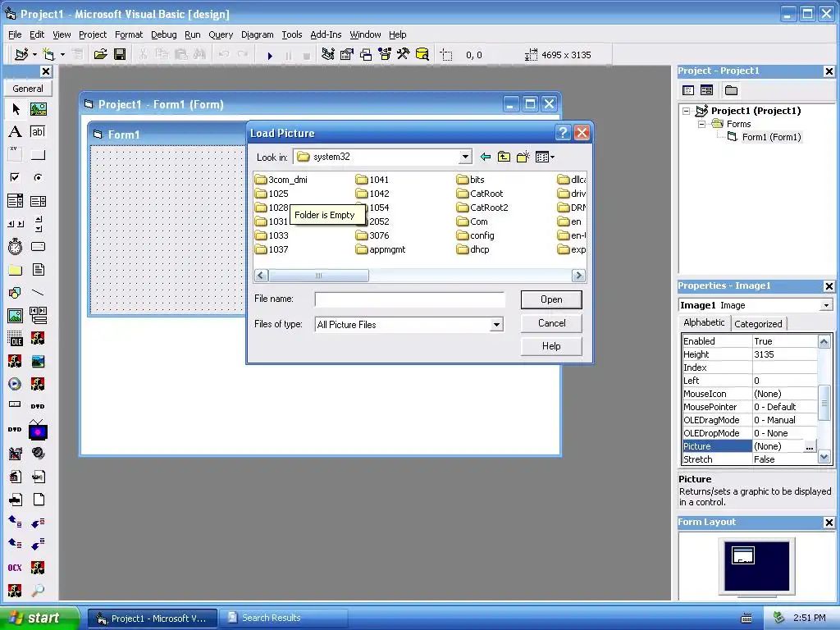
Task: Click the Start run toolbar button
Action: (x=269, y=55)
